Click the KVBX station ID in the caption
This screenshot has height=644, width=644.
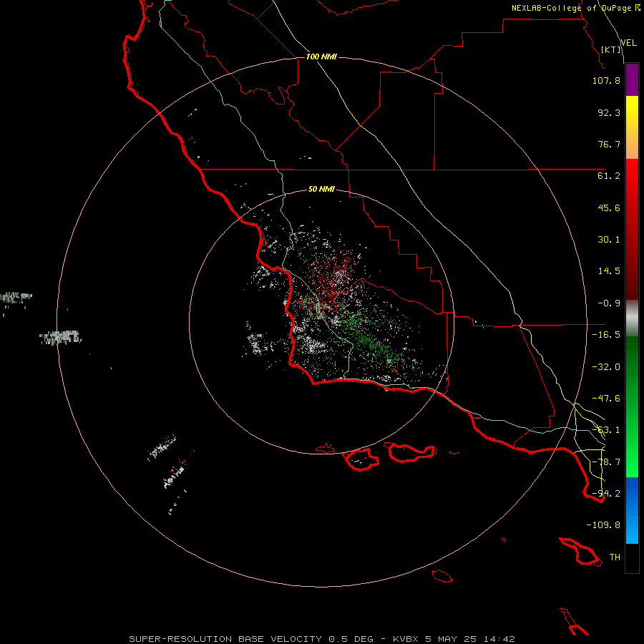(406, 639)
